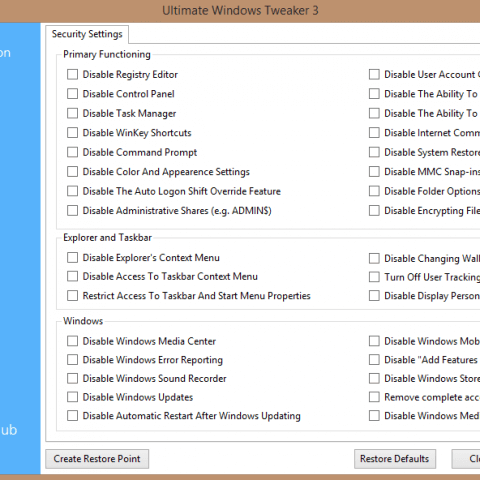Check Disable Windows Mob option
This screenshot has height=480, width=480.
coord(374,341)
